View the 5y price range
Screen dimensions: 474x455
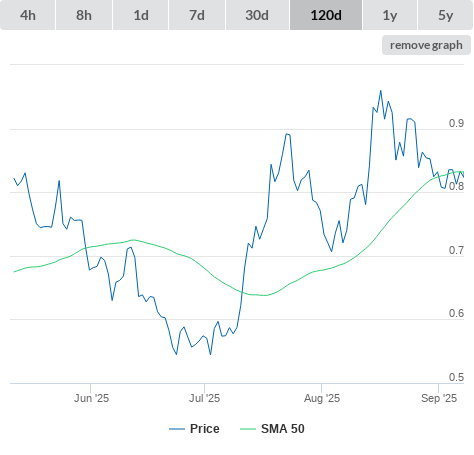click(446, 15)
